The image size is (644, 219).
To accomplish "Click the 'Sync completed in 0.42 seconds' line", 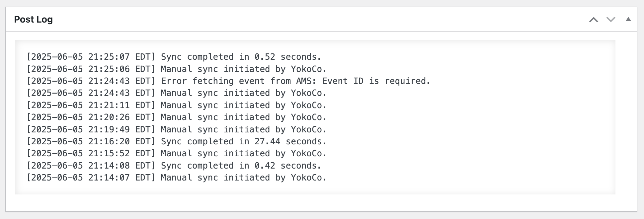I will [x=241, y=166].
